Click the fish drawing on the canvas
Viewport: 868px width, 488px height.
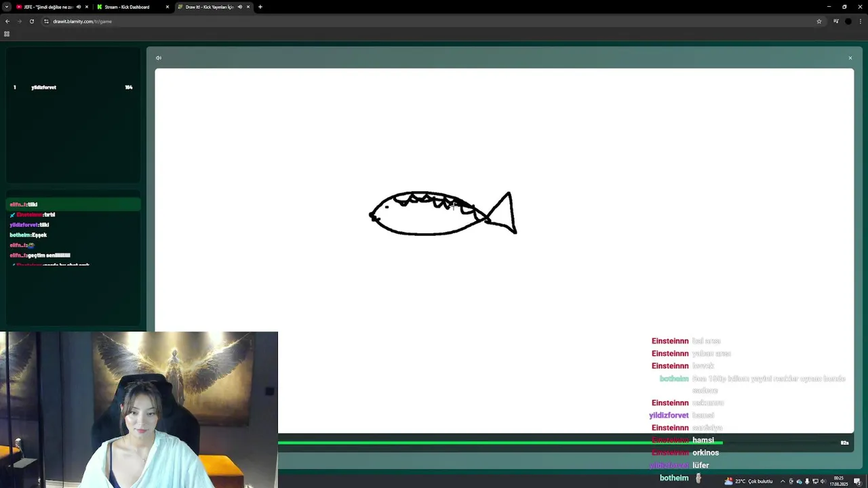click(443, 213)
